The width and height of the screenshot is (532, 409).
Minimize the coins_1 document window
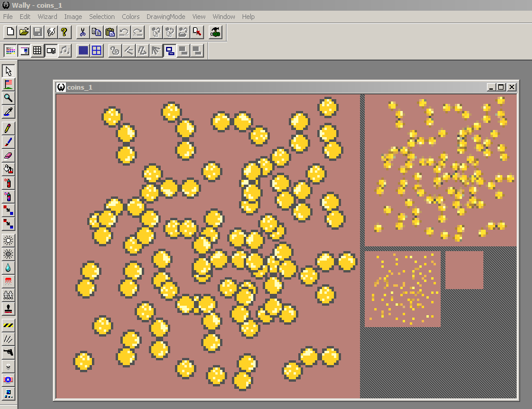(491, 87)
